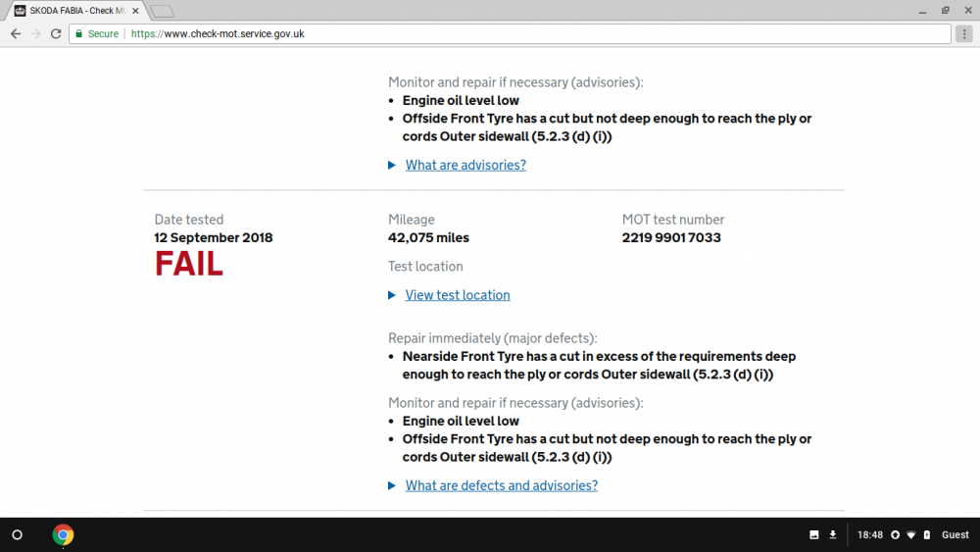Click the browser forward arrow
This screenshot has width=980, height=552.
[35, 33]
